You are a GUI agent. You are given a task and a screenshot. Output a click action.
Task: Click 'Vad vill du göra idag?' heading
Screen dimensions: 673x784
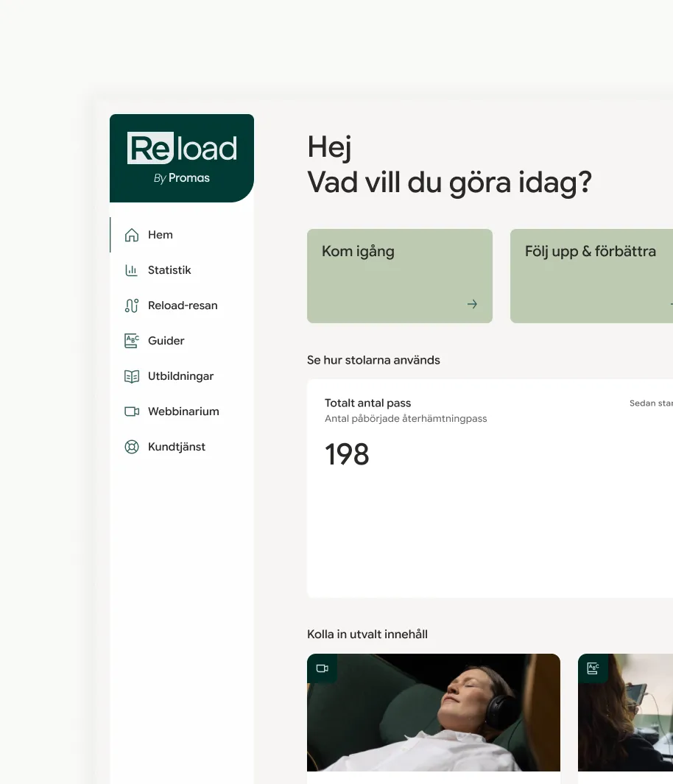(x=449, y=183)
